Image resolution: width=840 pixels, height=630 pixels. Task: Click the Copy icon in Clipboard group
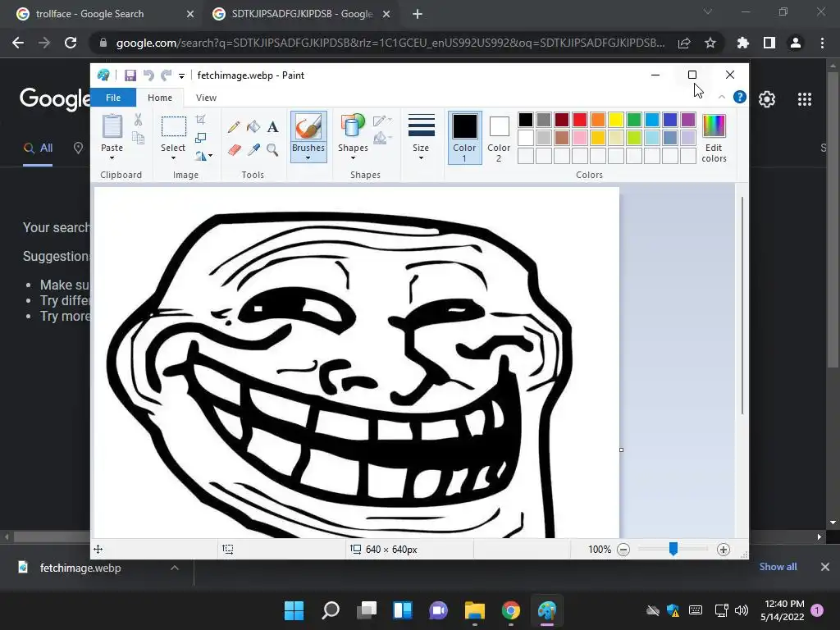(x=138, y=138)
